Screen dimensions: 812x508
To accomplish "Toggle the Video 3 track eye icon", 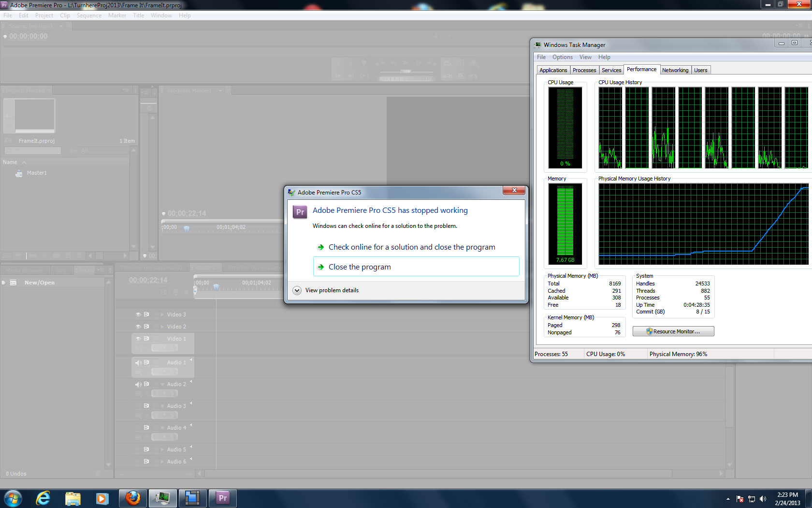I will tap(138, 314).
